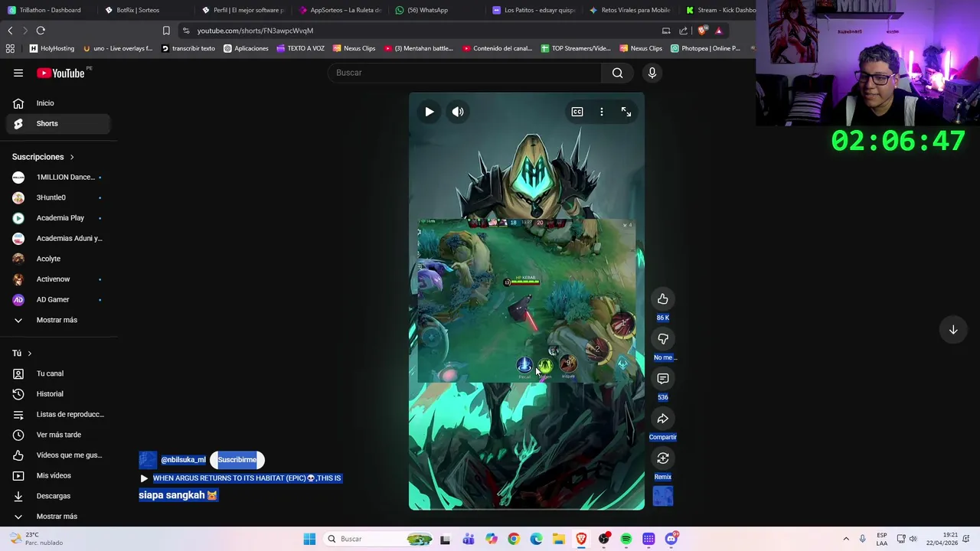The image size is (980, 551).
Task: Open the three-dot more options menu
Action: click(x=602, y=112)
